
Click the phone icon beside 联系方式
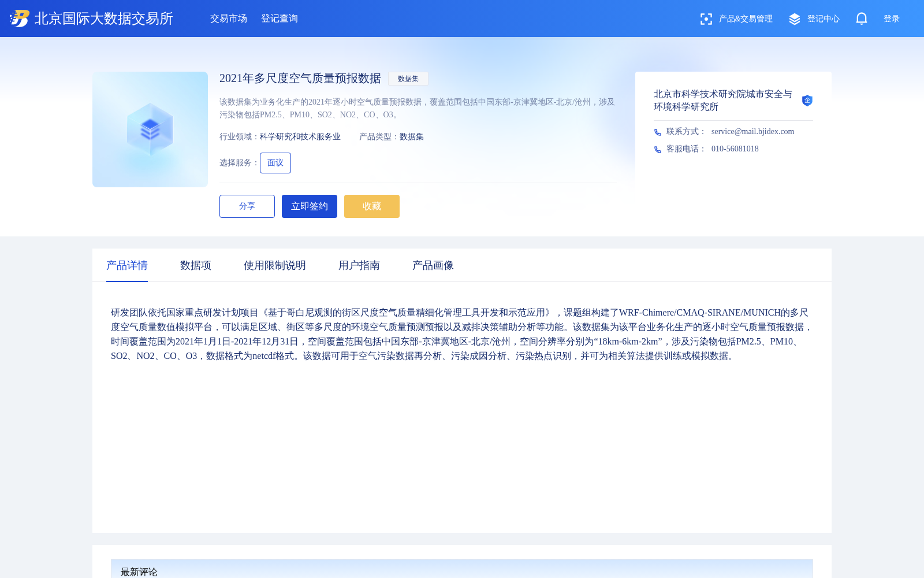coord(658,132)
